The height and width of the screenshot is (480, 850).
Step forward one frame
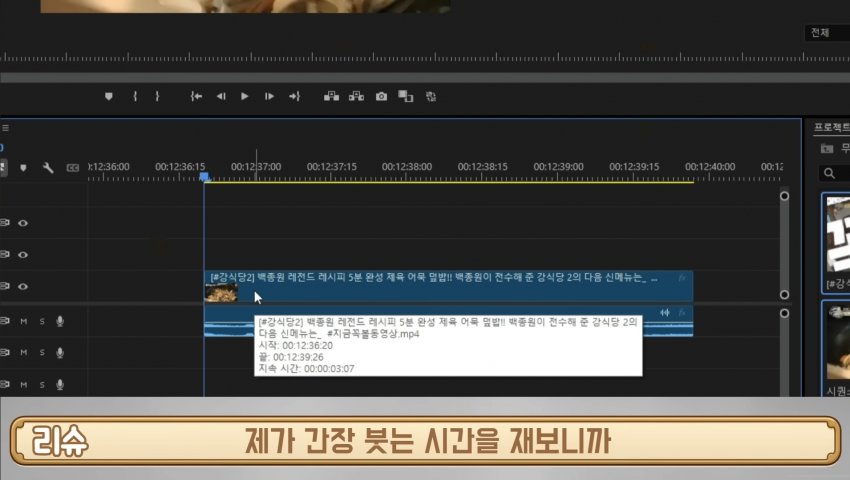point(269,96)
